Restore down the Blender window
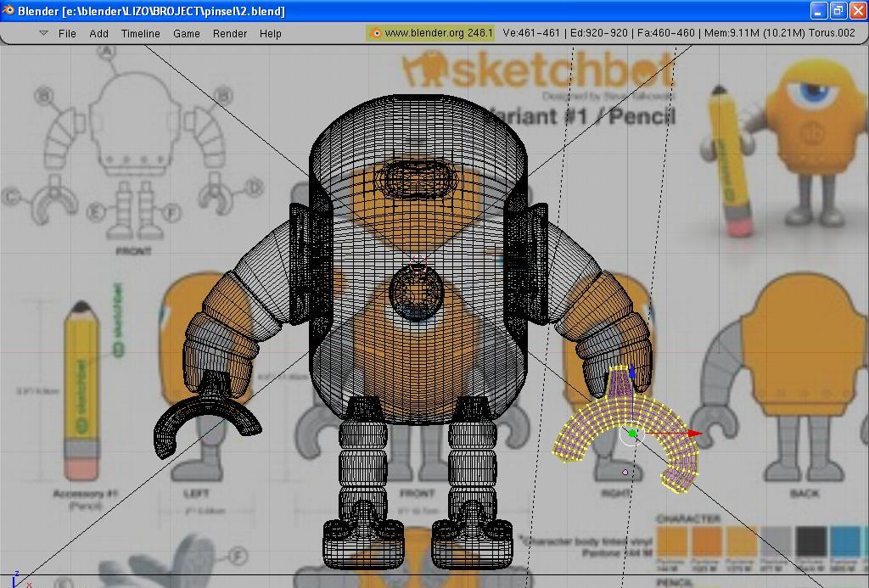Screen dimensions: 869x588 (x=838, y=10)
